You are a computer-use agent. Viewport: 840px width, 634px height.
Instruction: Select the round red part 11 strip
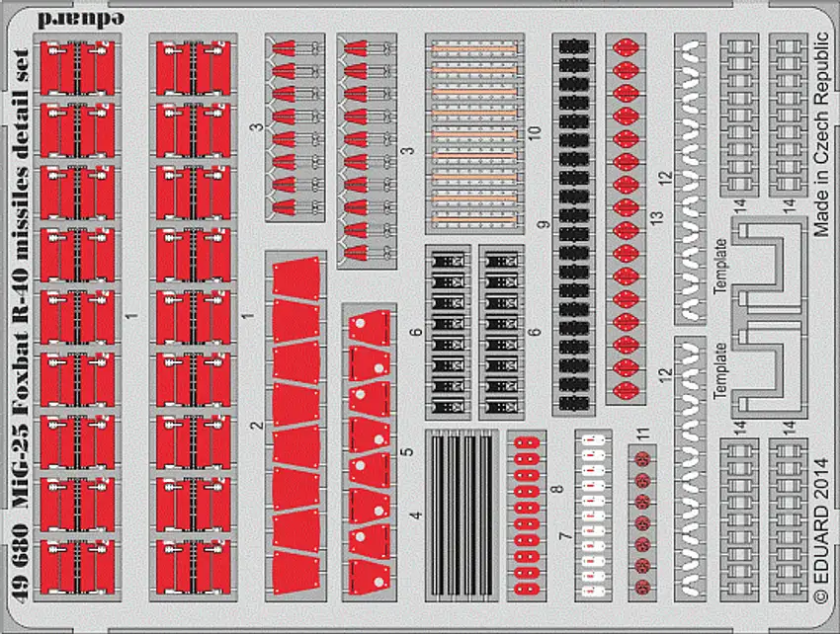point(642,519)
